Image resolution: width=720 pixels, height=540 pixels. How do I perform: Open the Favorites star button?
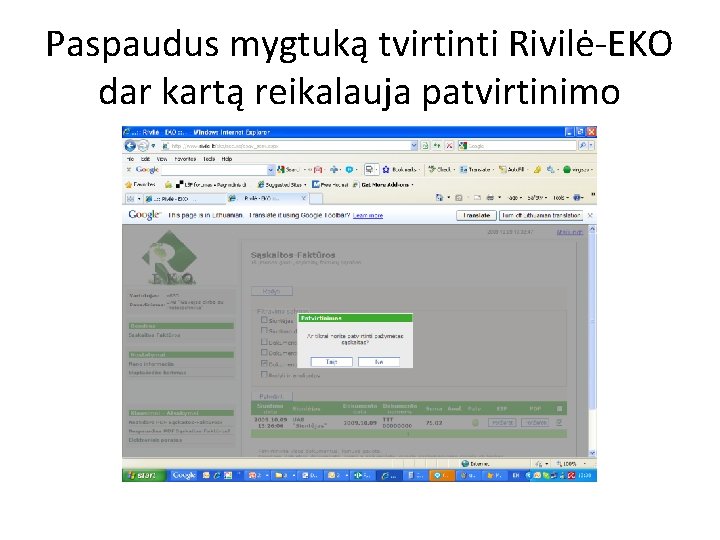pos(140,185)
